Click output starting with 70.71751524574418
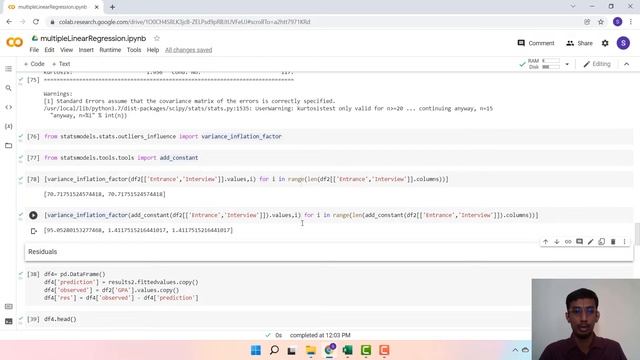 105,194
